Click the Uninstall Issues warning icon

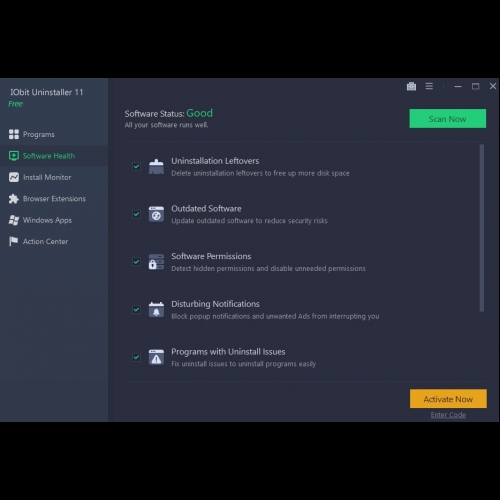(156, 357)
